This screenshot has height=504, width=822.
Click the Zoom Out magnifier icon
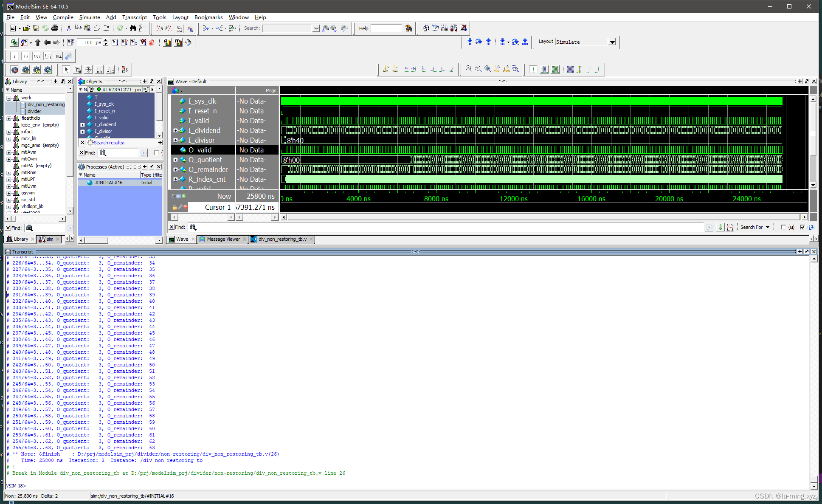tap(478, 69)
